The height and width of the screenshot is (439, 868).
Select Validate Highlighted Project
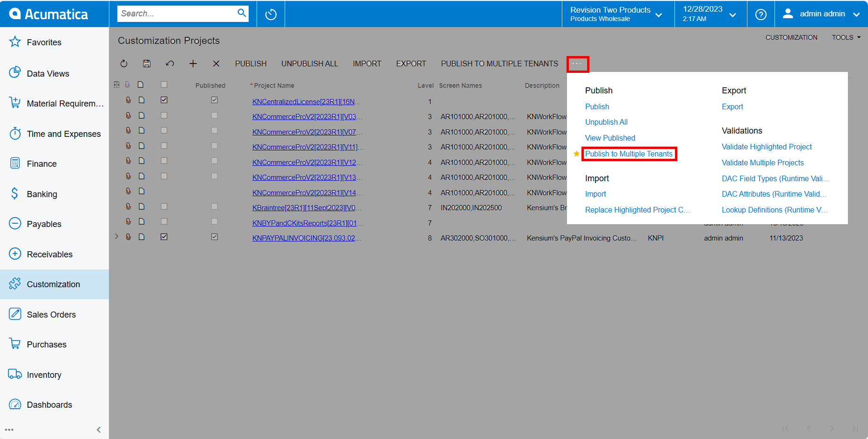click(767, 147)
